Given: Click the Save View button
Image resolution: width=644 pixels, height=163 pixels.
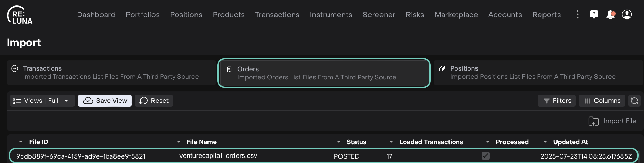Looking at the screenshot, I should click(x=105, y=101).
